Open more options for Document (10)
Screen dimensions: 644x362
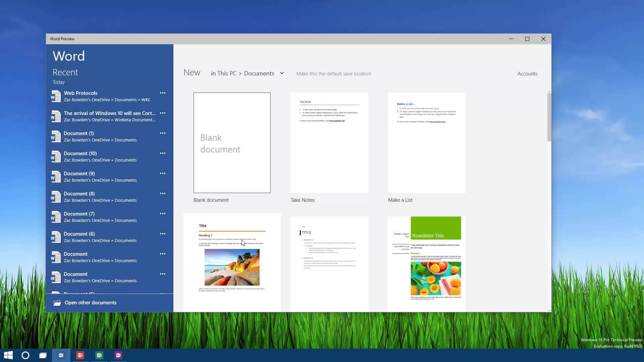[x=163, y=153]
